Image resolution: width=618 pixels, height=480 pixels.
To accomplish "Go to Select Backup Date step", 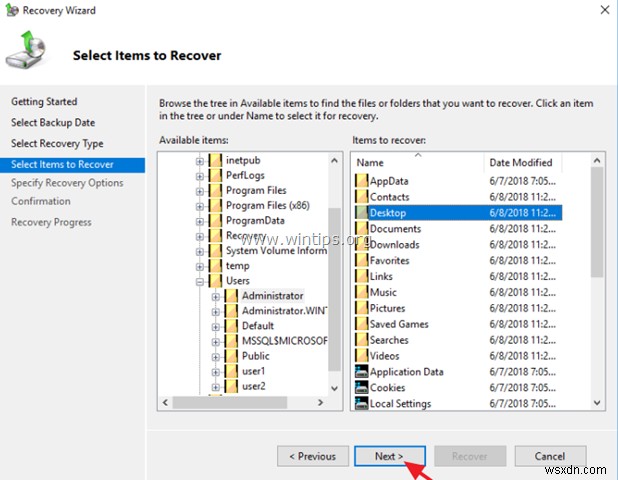I will click(53, 123).
